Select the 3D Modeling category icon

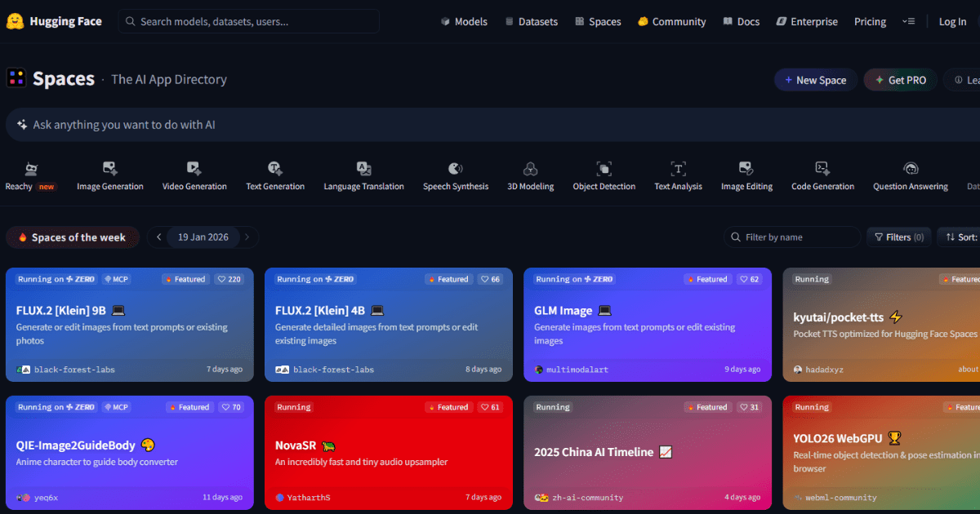529,169
